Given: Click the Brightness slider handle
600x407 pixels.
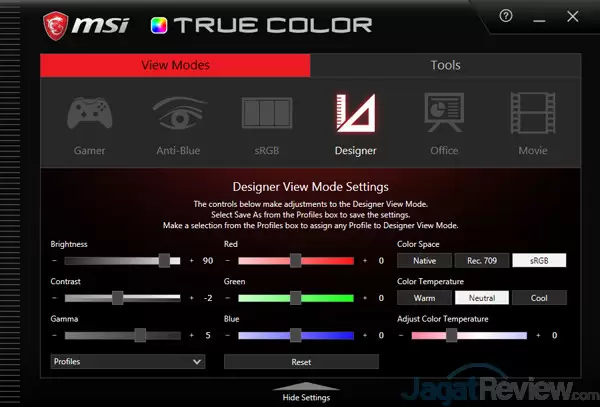Looking at the screenshot, I should (165, 260).
